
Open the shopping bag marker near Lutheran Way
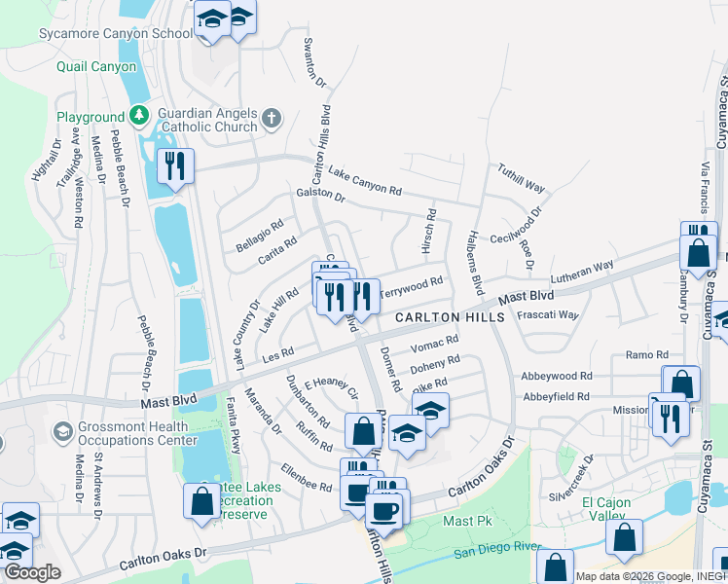point(698,255)
